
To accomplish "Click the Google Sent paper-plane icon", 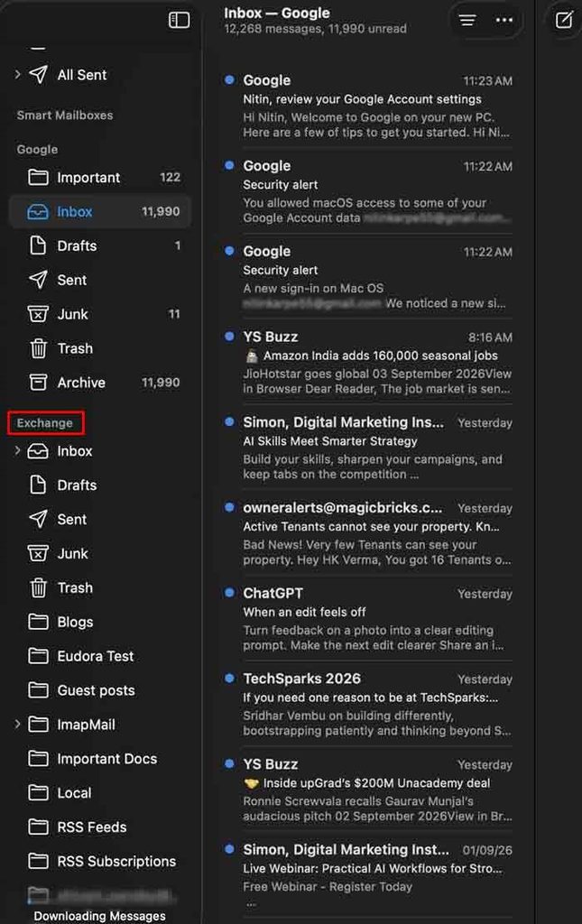I will [x=38, y=280].
